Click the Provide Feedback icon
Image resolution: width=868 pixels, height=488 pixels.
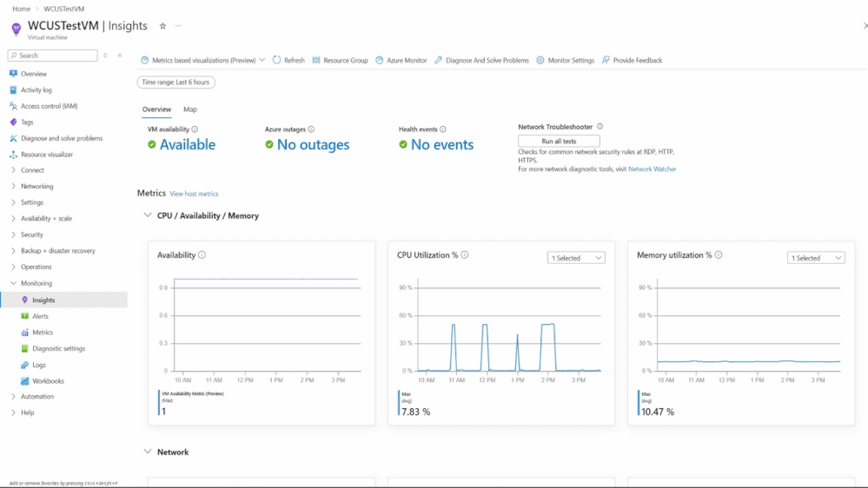[x=606, y=60]
